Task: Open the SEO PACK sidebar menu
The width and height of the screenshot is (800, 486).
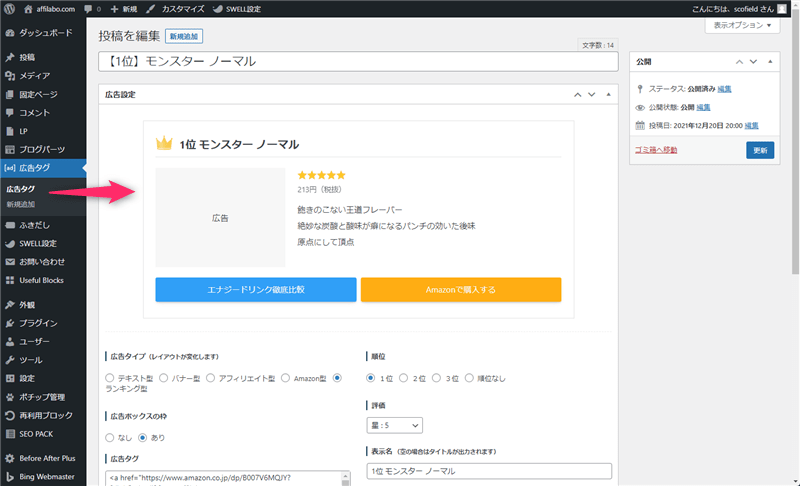Action: (x=43, y=434)
